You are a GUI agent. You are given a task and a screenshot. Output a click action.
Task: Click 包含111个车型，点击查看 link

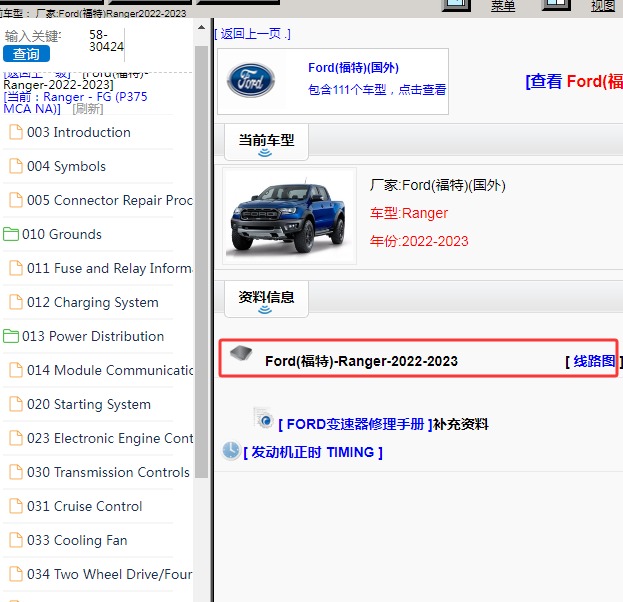[x=377, y=89]
